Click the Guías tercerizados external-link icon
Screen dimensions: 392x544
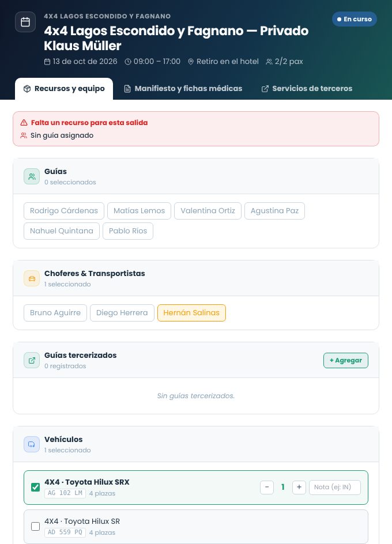tap(32, 361)
